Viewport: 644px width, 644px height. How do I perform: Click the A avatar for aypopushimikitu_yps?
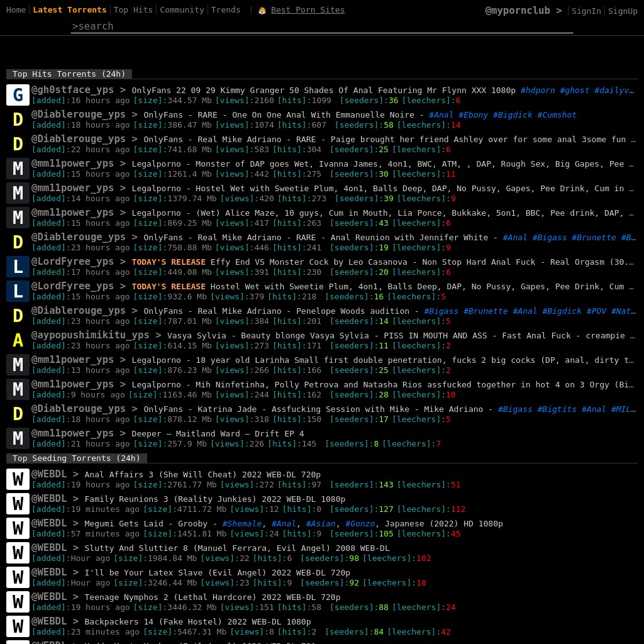pyautogui.click(x=18, y=340)
